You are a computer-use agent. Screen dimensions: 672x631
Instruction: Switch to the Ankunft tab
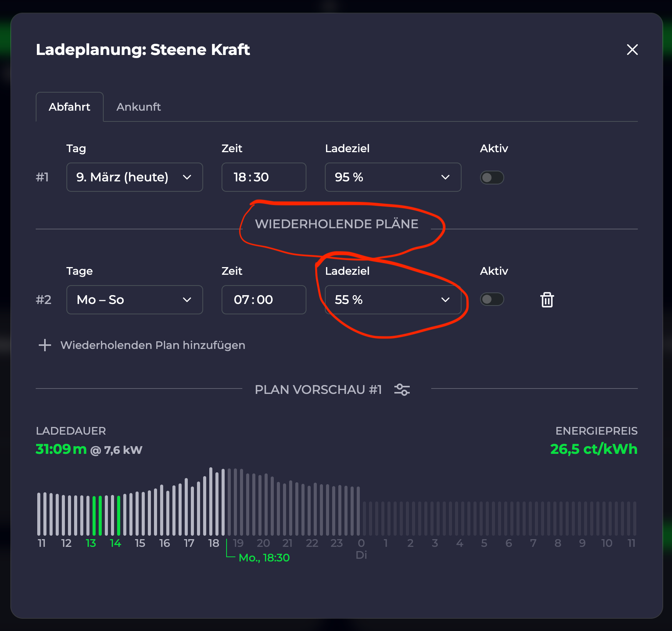[x=138, y=107]
